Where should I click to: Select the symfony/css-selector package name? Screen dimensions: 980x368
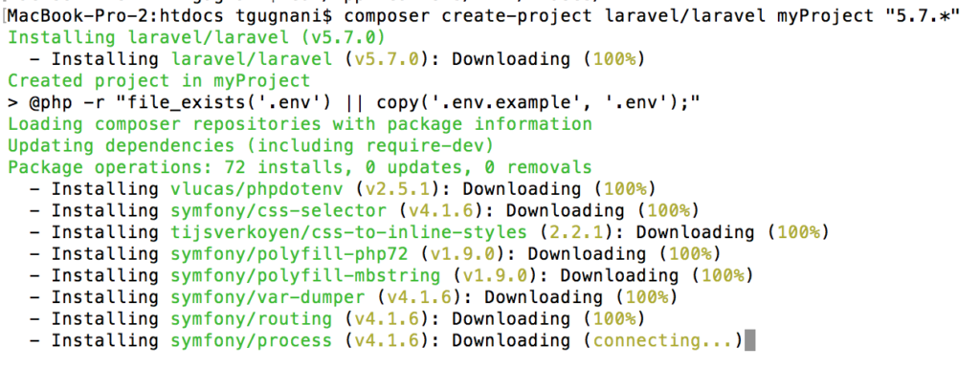[278, 210]
